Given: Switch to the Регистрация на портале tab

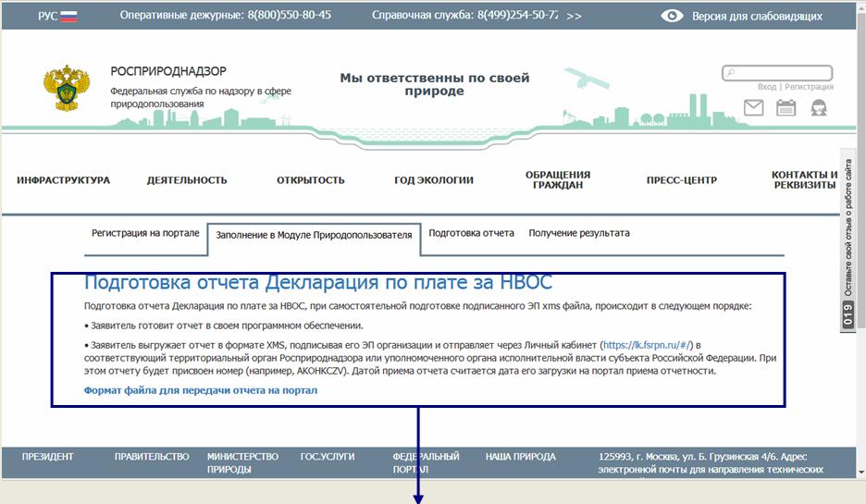Looking at the screenshot, I should [145, 233].
